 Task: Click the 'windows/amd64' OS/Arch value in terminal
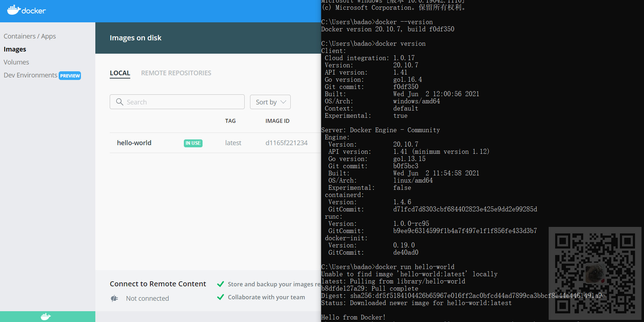[x=417, y=101]
